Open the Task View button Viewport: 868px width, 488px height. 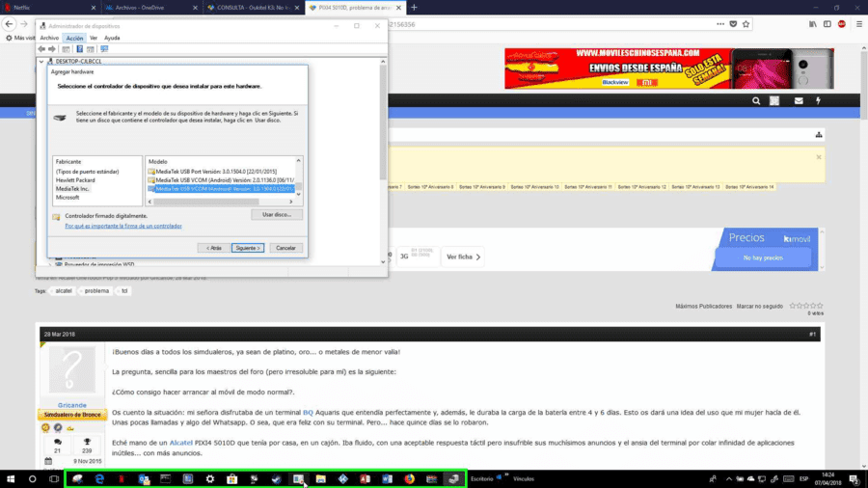[x=54, y=479]
